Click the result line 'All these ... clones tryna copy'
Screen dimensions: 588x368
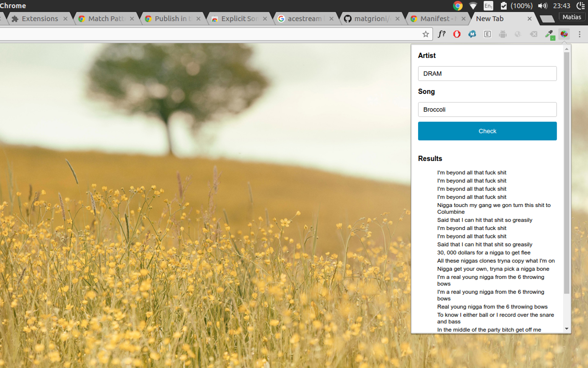(496, 261)
